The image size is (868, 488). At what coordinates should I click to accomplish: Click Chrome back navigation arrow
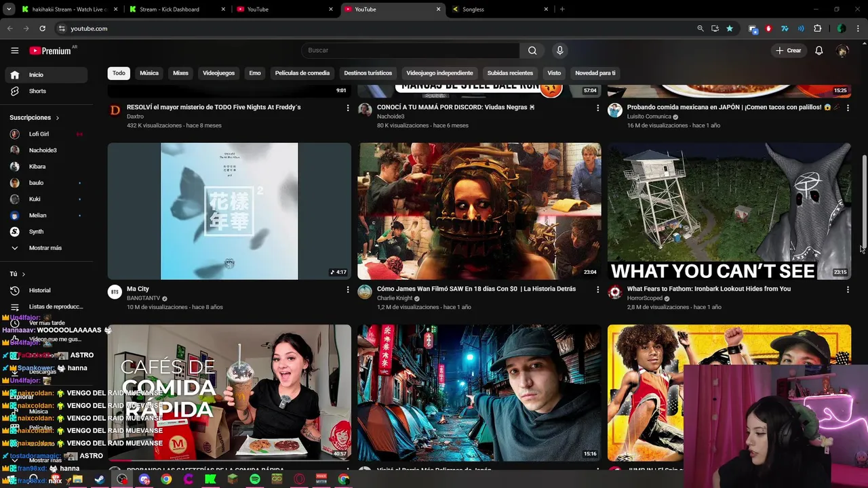(x=9, y=28)
